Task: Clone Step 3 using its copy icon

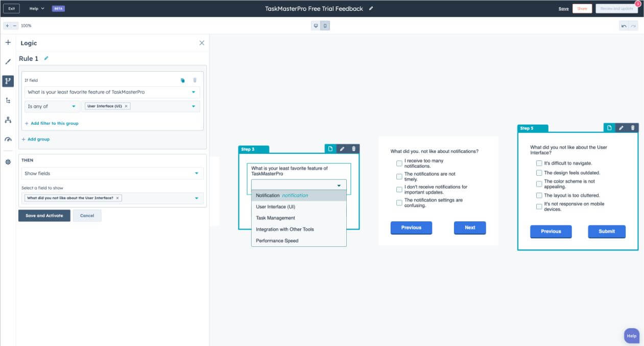Action: pos(330,149)
